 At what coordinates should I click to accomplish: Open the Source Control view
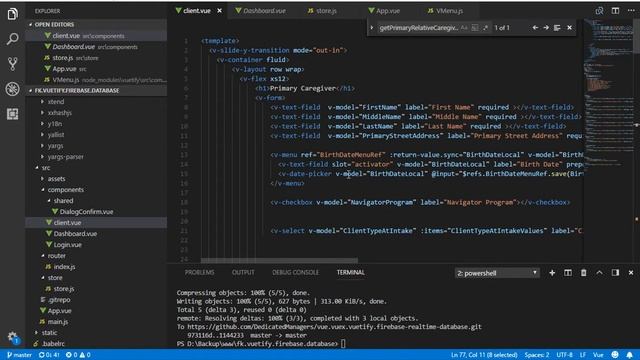(x=12, y=64)
